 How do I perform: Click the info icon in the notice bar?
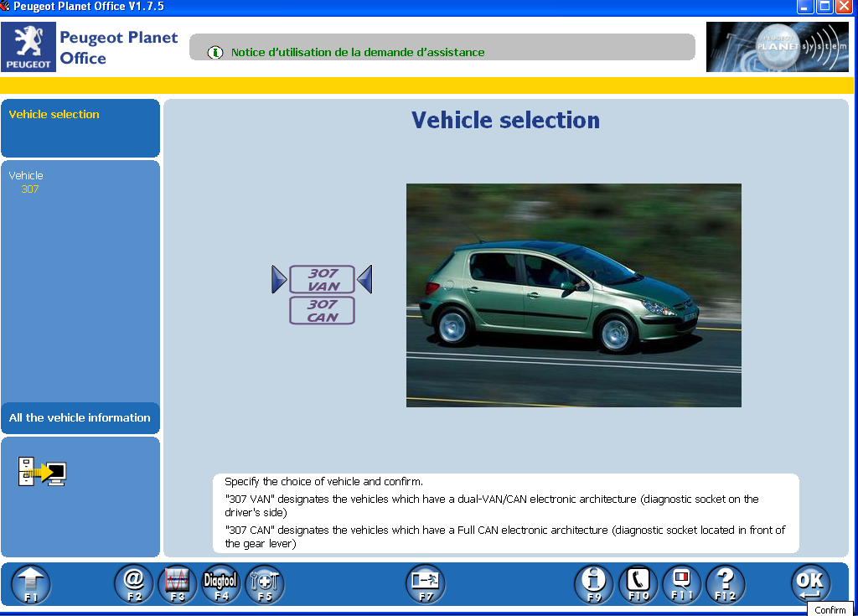215,53
